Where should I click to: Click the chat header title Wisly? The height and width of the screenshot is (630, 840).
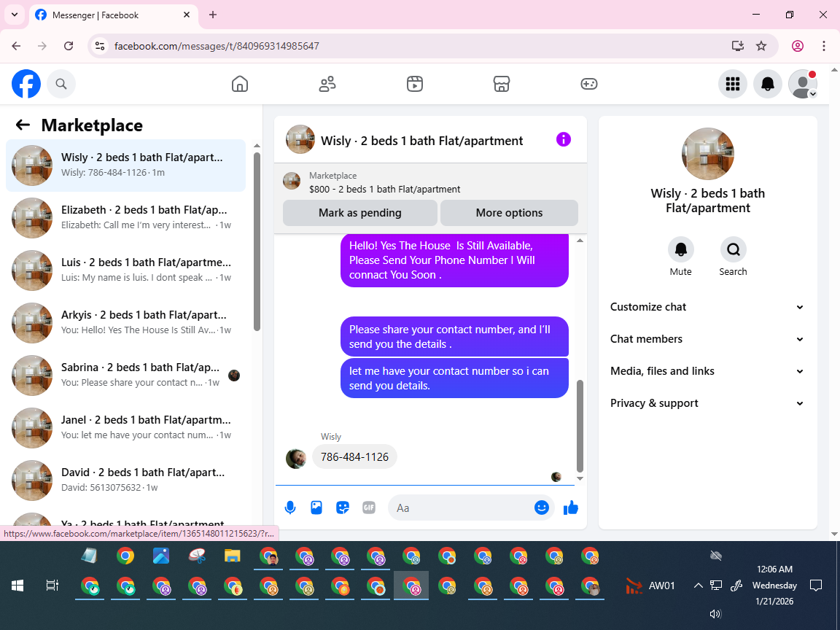(421, 141)
